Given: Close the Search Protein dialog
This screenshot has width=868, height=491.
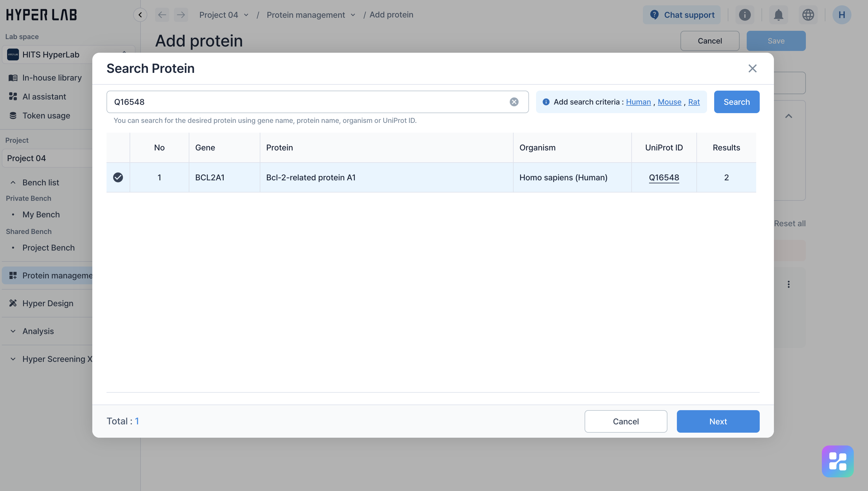Looking at the screenshot, I should pos(752,68).
